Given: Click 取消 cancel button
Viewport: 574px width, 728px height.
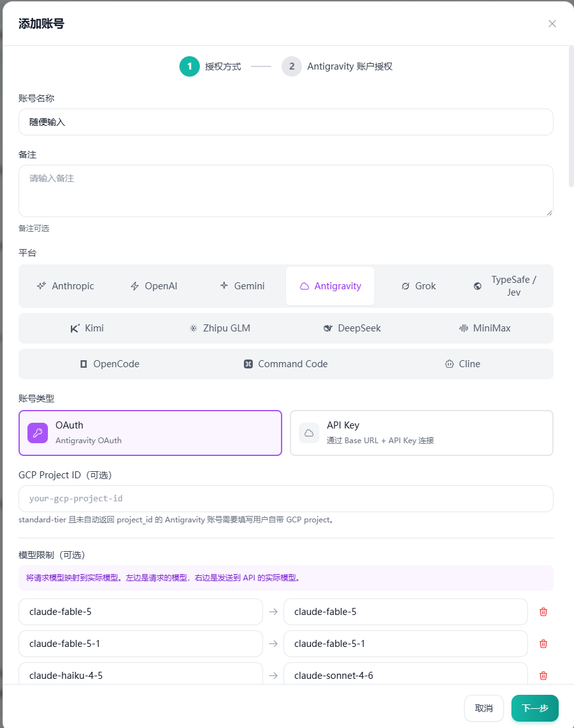Looking at the screenshot, I should [484, 708].
